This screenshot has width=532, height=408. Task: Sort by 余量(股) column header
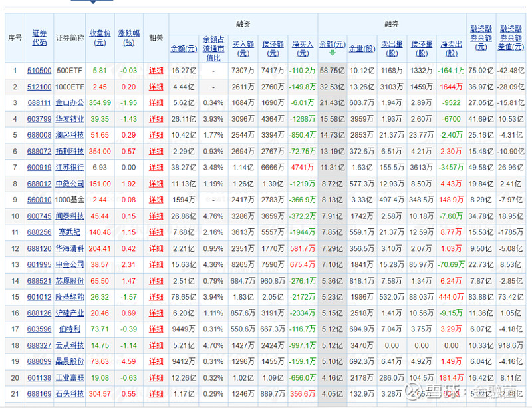pyautogui.click(x=362, y=49)
